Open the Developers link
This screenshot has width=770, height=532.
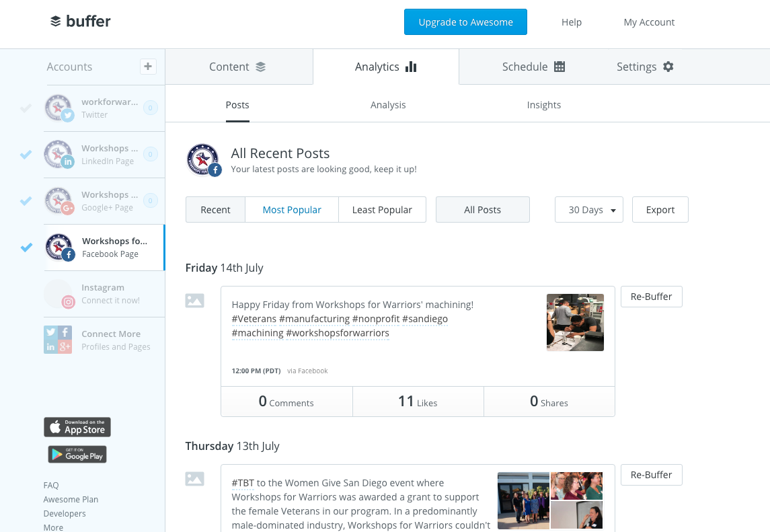coord(65,514)
